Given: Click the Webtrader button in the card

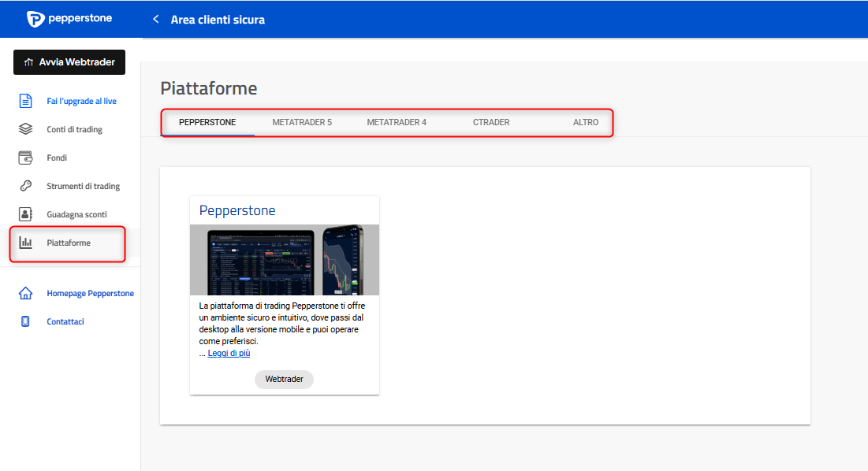Looking at the screenshot, I should pos(284,380).
